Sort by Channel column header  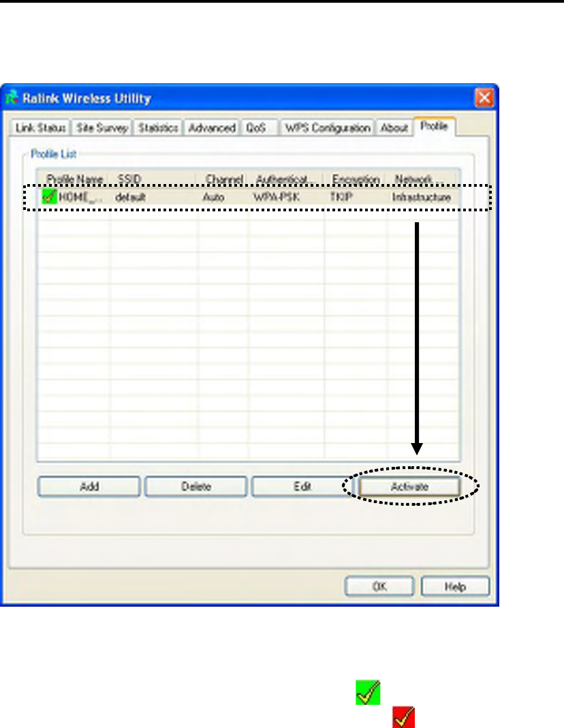(x=223, y=179)
